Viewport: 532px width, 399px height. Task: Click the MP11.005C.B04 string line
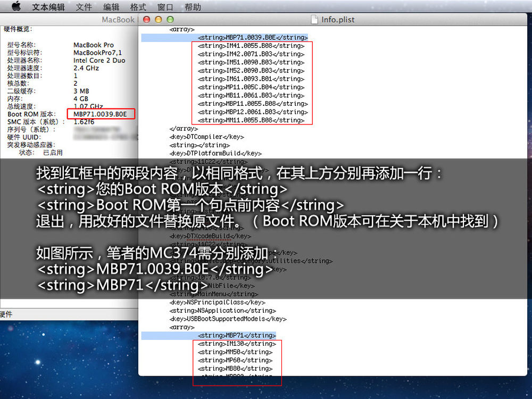click(251, 87)
